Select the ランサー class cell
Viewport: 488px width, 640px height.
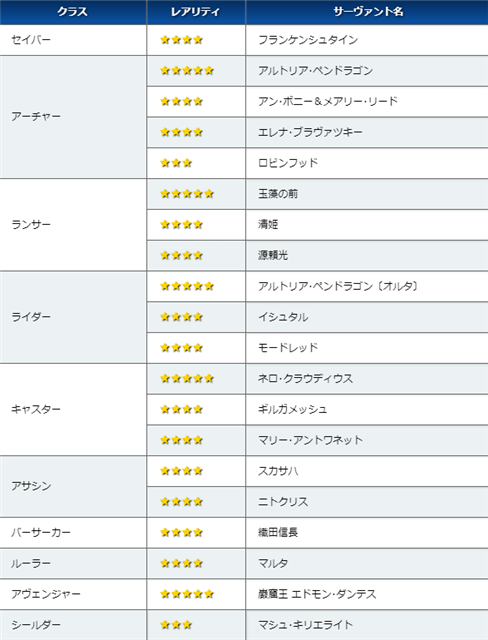(73, 225)
